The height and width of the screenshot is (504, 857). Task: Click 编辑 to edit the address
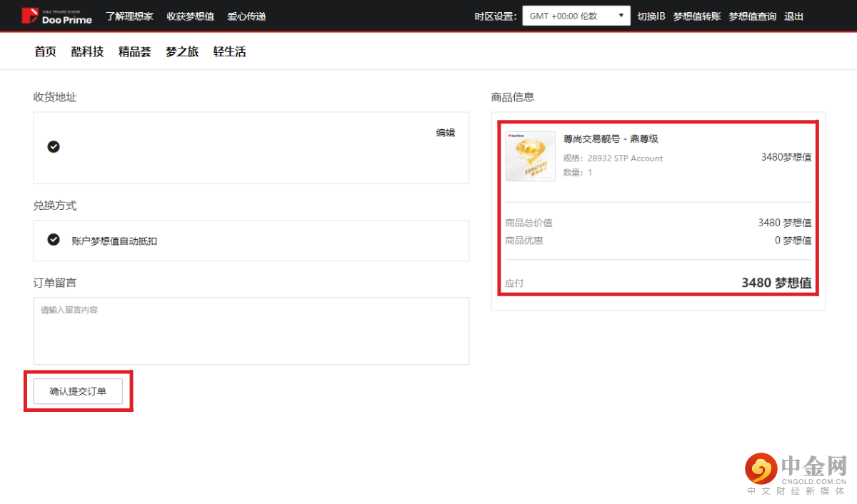click(446, 133)
